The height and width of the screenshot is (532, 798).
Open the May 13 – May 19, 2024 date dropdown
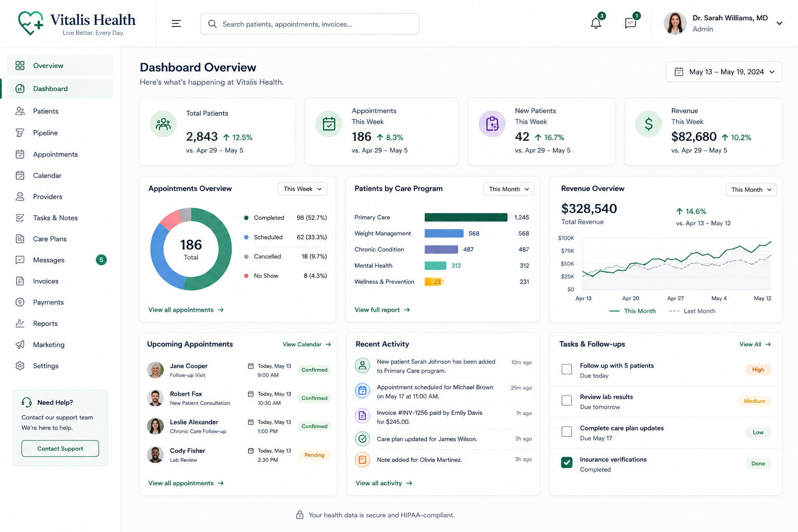point(724,72)
